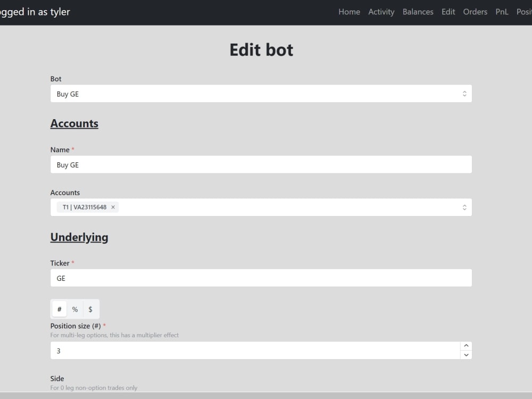Open the Bot selection dropdown

pyautogui.click(x=261, y=93)
